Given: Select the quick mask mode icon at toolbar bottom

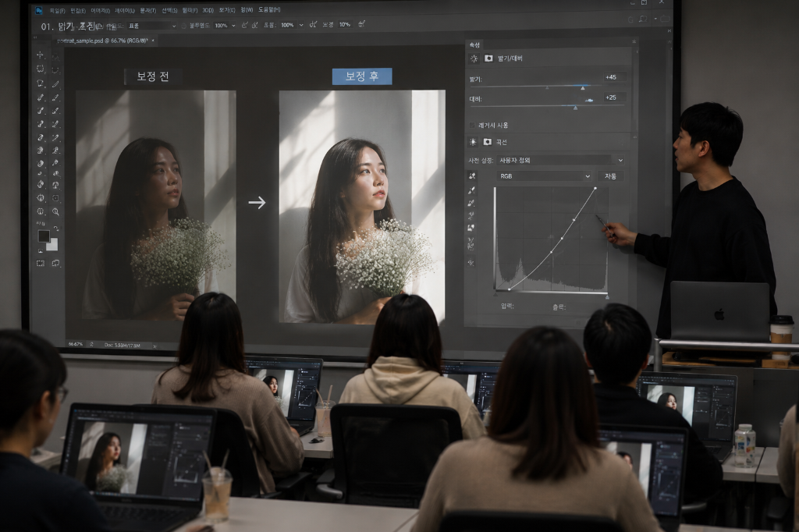Looking at the screenshot, I should [41, 264].
